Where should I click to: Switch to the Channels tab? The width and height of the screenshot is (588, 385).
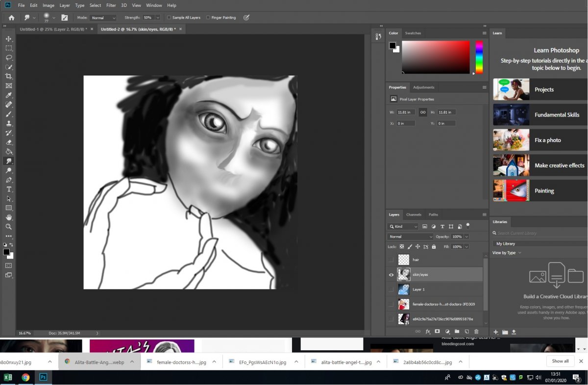[414, 215]
